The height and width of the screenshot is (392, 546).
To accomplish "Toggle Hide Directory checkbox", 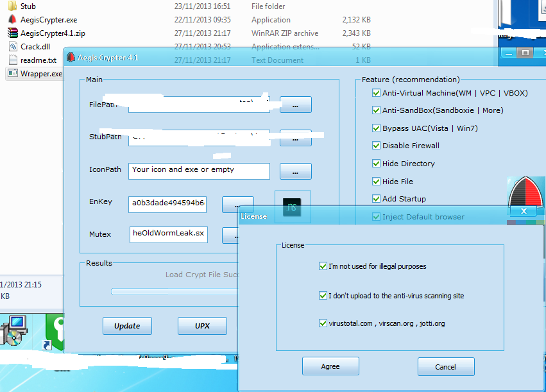I will 376,163.
